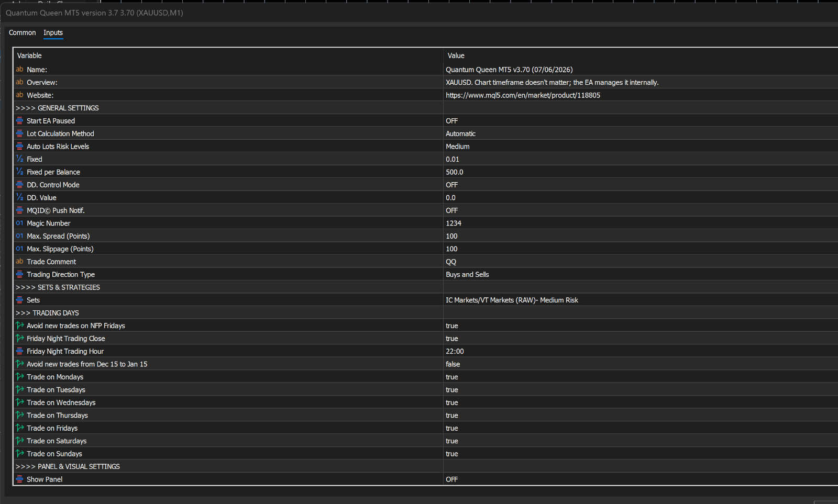Select the mql5.com website URL value
Image resolution: width=838 pixels, height=504 pixels.
523,95
